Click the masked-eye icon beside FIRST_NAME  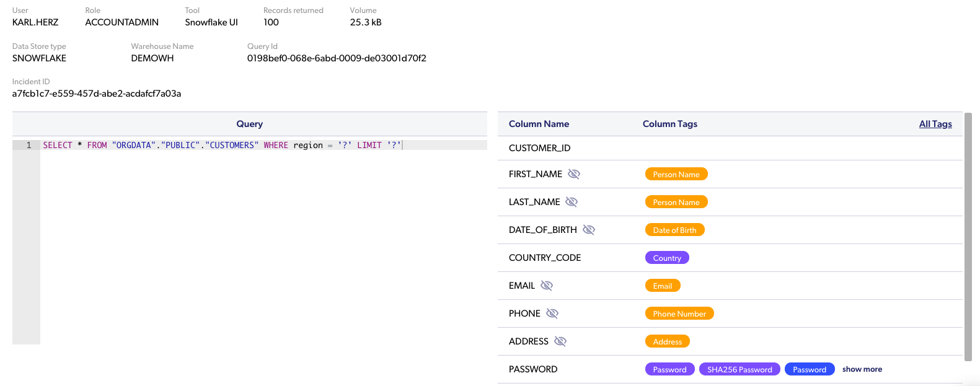[x=574, y=174]
